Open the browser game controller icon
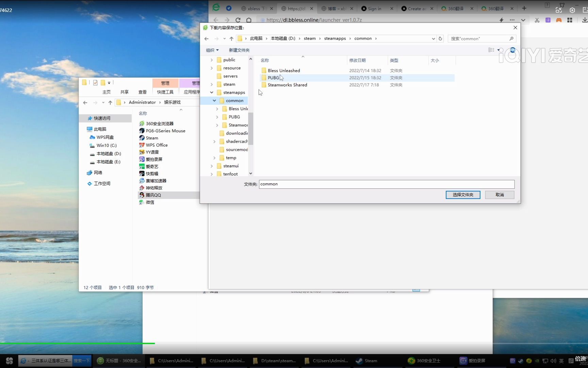588x368 pixels. [x=559, y=20]
